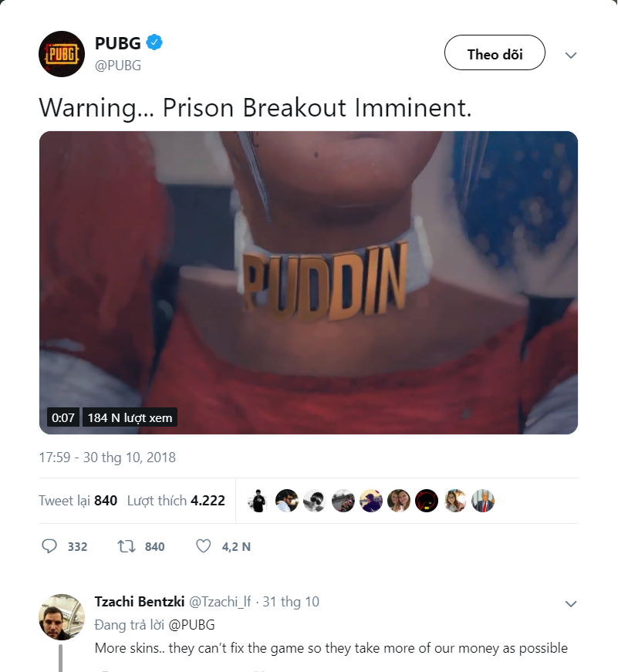Open the @PUBG mention in the reply
618x672 pixels.
click(x=191, y=625)
